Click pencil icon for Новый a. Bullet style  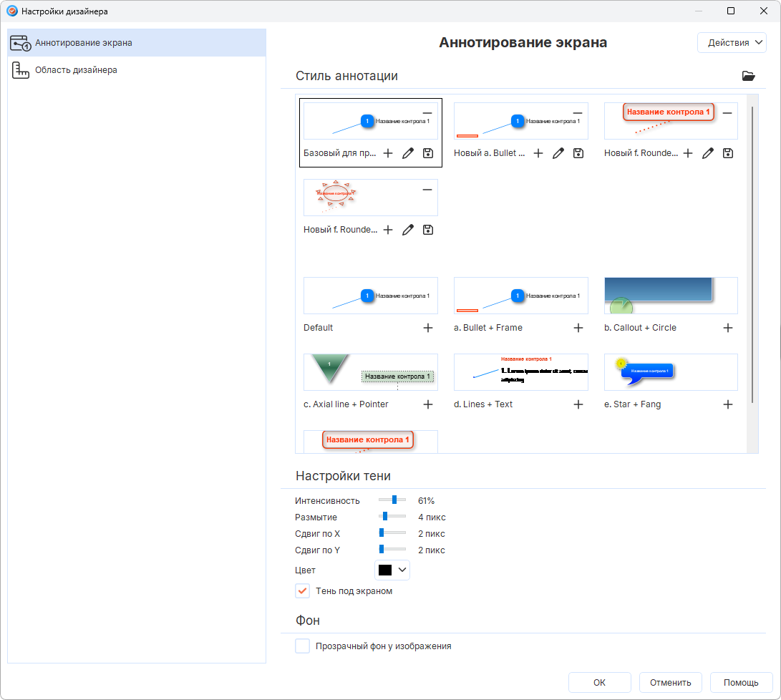[x=558, y=153]
